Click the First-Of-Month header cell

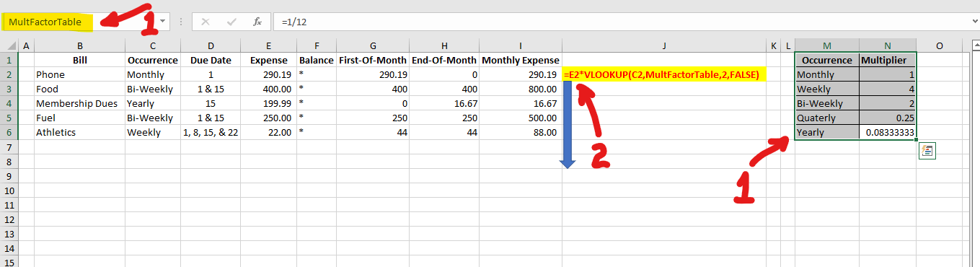pos(373,60)
